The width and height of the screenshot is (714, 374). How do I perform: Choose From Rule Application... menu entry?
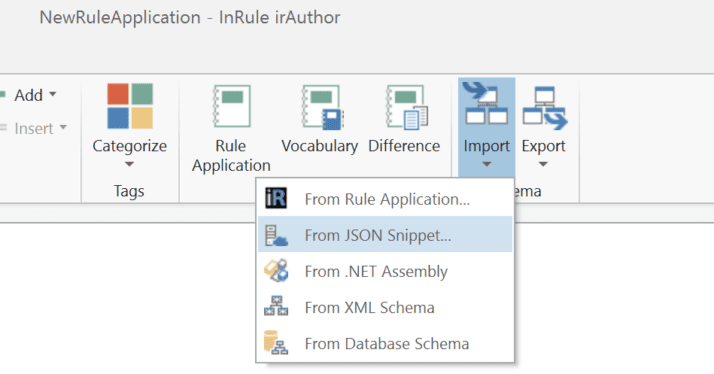tap(385, 199)
